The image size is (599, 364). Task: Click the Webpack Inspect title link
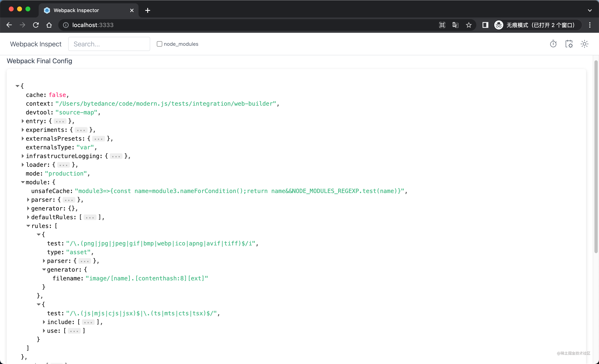(36, 44)
